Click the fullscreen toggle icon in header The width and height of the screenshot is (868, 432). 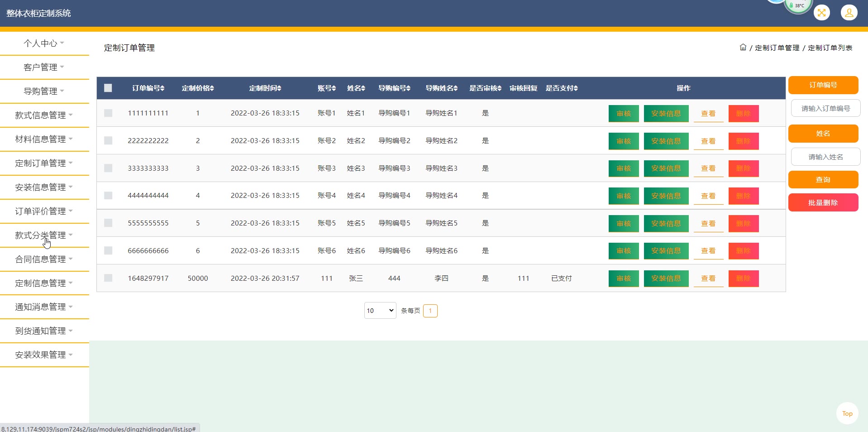821,13
